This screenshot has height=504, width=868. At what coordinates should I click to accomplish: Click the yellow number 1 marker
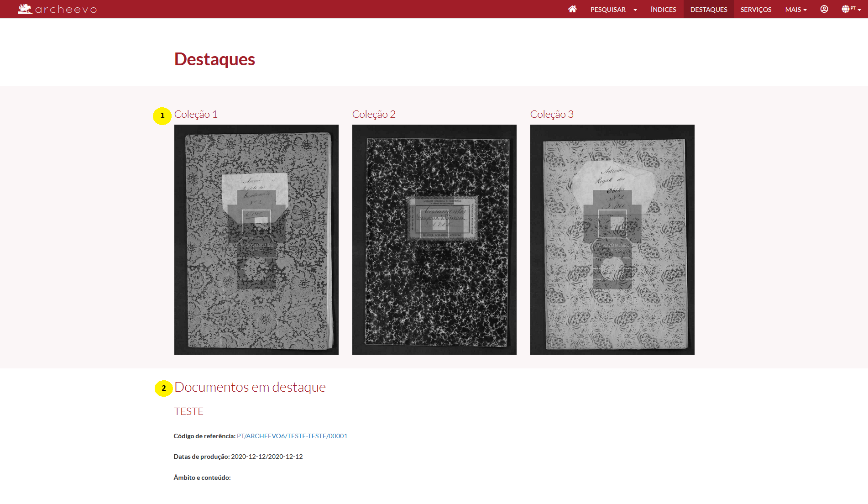(x=162, y=116)
